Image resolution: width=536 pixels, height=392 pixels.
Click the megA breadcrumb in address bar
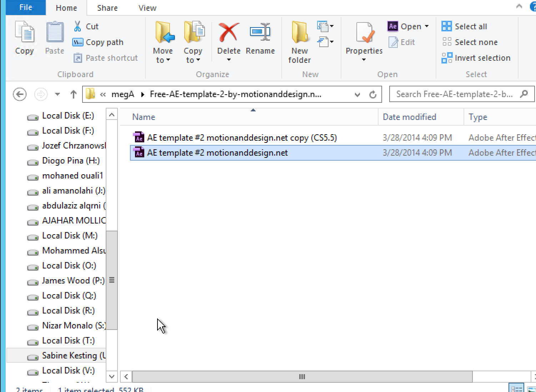[123, 94]
